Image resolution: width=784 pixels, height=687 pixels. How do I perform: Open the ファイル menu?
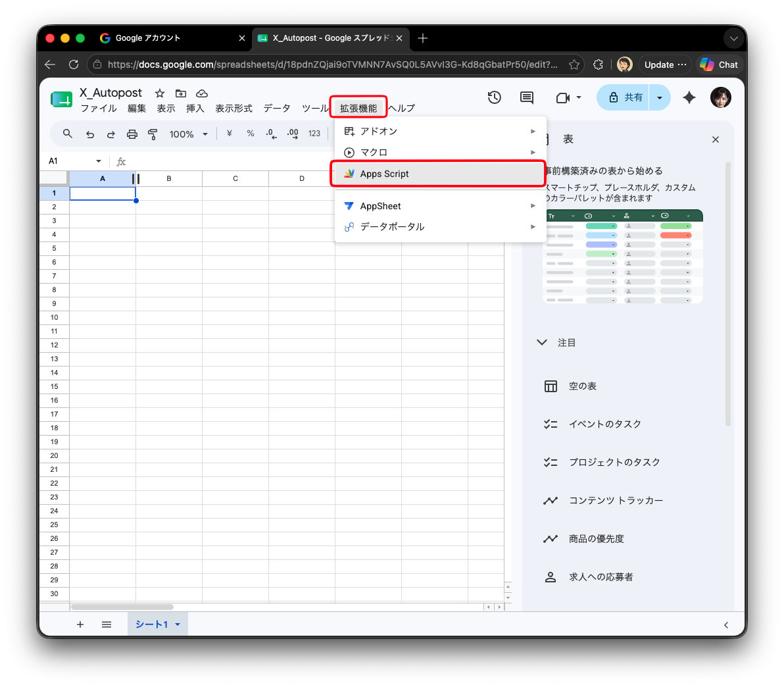(x=99, y=109)
